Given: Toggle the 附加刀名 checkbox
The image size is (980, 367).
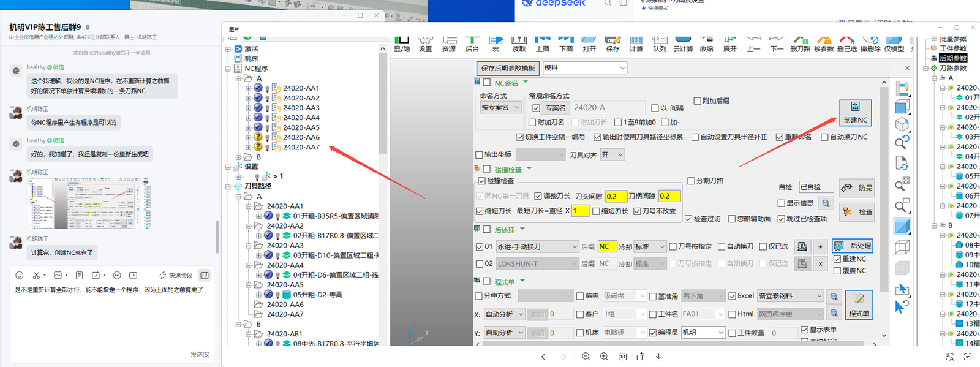Looking at the screenshot, I should tap(532, 123).
